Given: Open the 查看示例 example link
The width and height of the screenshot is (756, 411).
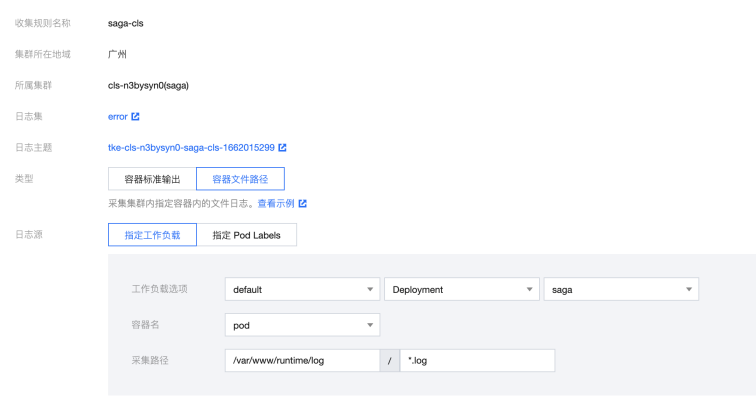Looking at the screenshot, I should coord(276,204).
